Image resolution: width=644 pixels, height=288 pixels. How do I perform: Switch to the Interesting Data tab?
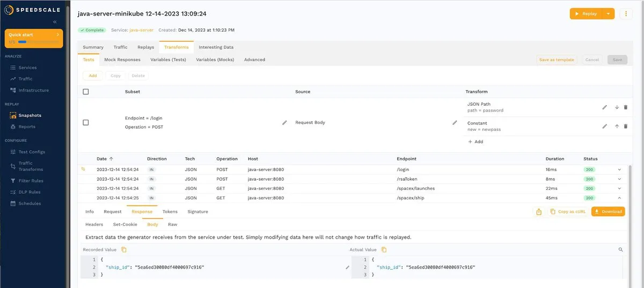pos(216,47)
